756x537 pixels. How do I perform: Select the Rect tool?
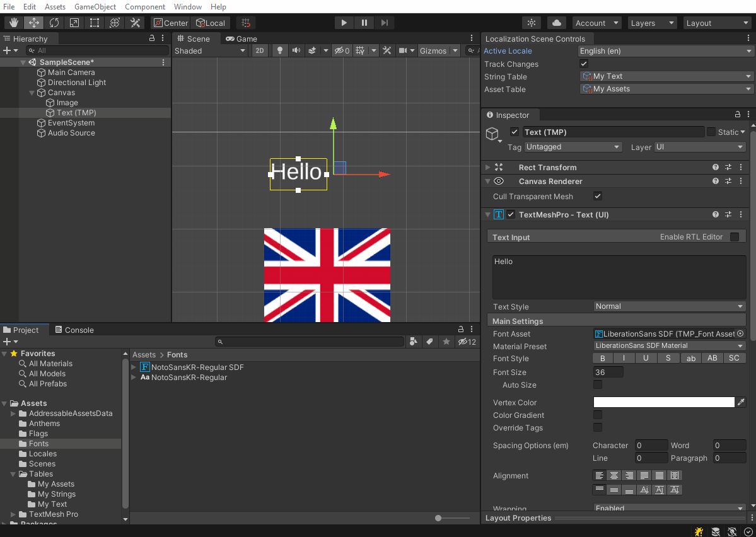click(94, 23)
